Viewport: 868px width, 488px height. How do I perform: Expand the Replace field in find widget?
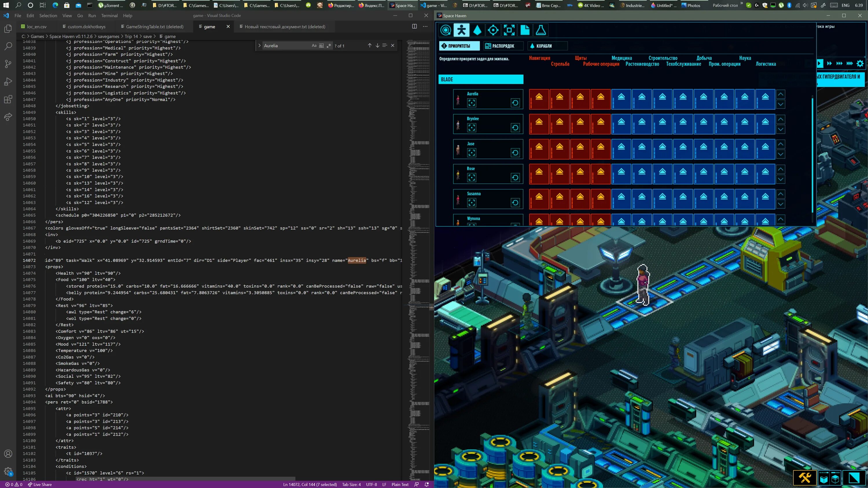pos(259,45)
